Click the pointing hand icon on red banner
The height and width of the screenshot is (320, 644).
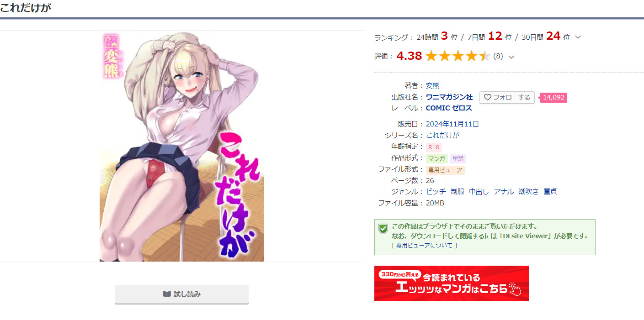point(515,289)
